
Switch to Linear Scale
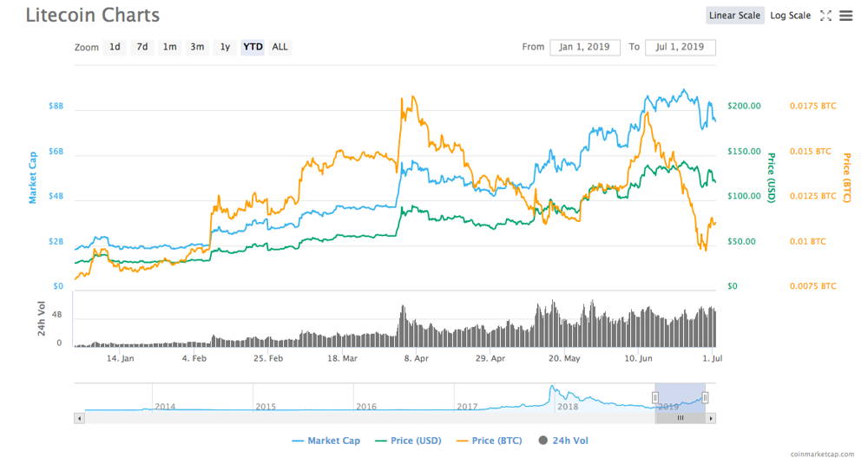734,16
